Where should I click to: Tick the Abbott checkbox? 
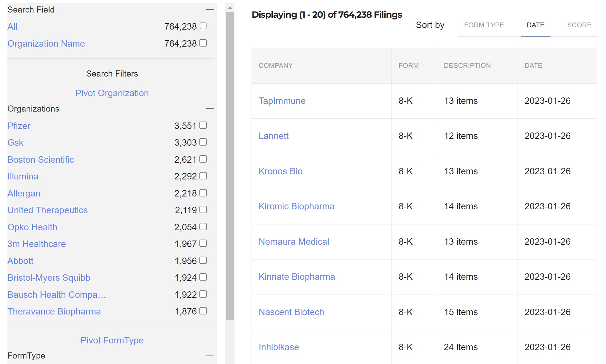click(x=203, y=260)
